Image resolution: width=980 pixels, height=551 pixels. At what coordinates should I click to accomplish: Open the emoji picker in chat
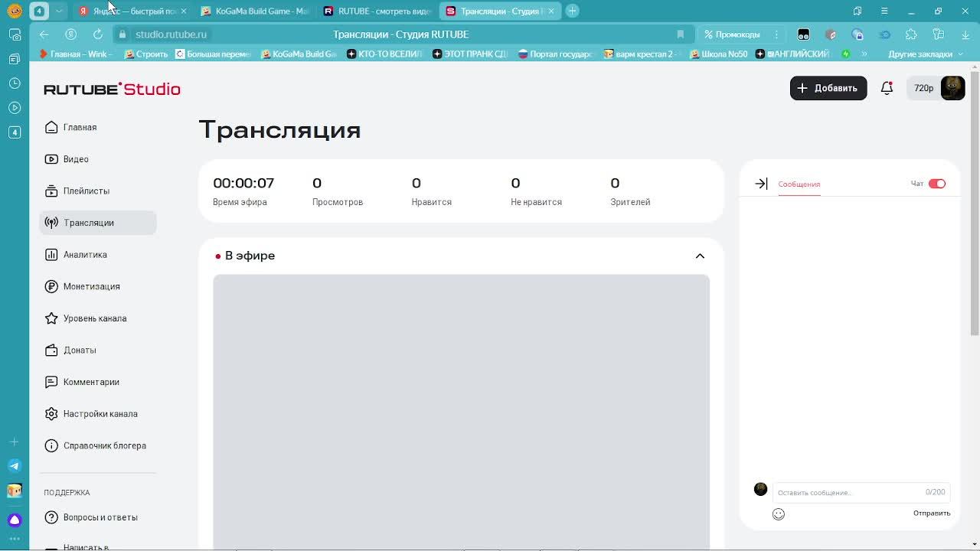pyautogui.click(x=779, y=514)
